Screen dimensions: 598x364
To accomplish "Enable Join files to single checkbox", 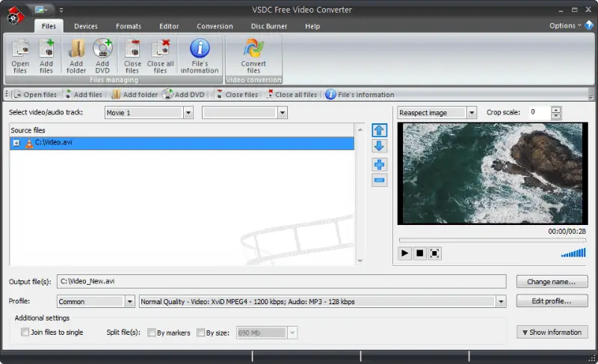I will tap(25, 332).
